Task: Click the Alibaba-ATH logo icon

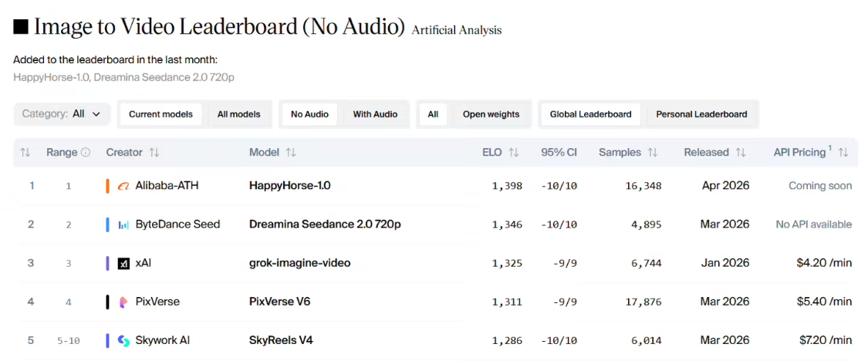Action: click(x=123, y=186)
